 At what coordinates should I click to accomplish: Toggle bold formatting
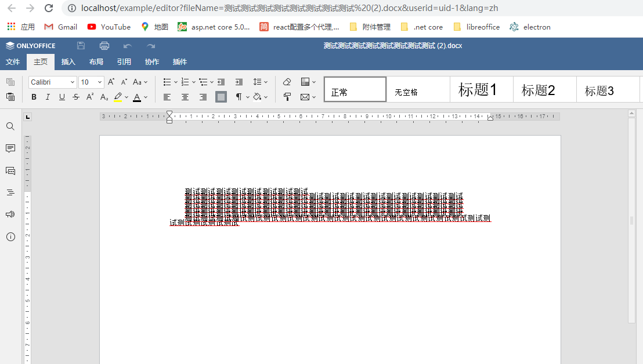click(x=34, y=97)
